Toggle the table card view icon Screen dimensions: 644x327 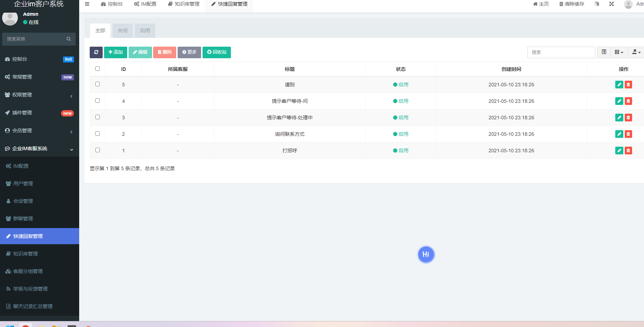click(x=604, y=52)
